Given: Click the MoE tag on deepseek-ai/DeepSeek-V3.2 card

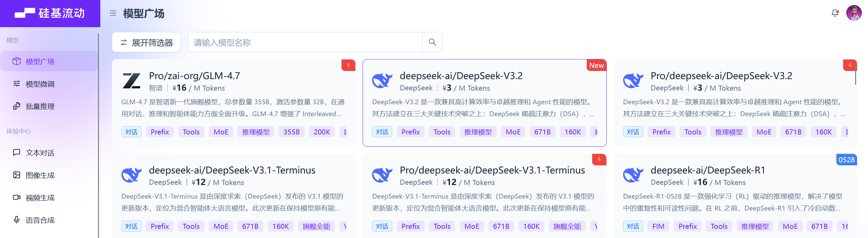Looking at the screenshot, I should pos(513,132).
